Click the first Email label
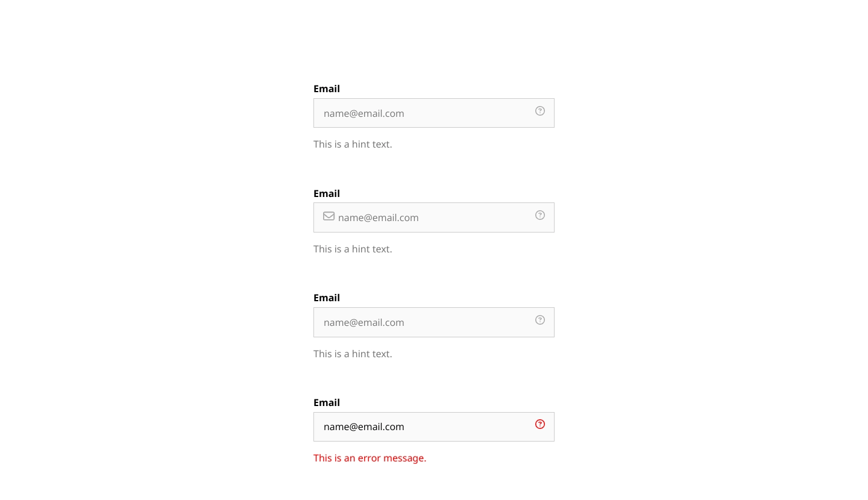868x500 pixels. coord(327,89)
